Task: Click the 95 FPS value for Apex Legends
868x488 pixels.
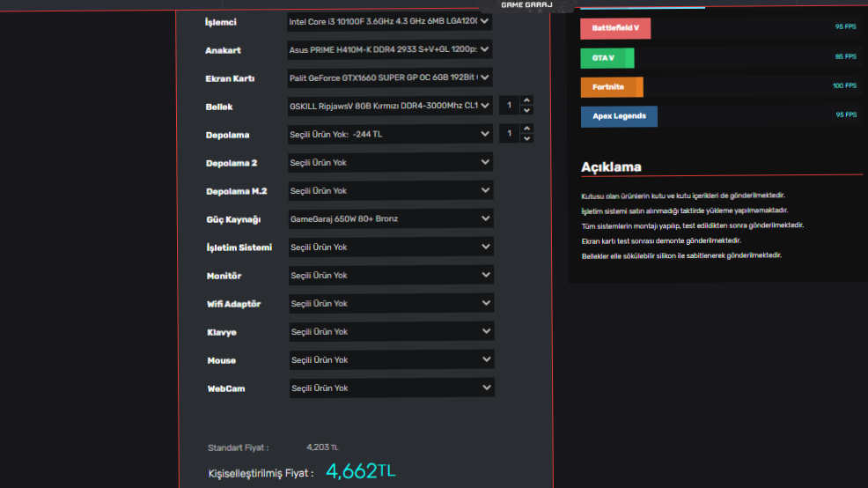Action: [x=846, y=115]
